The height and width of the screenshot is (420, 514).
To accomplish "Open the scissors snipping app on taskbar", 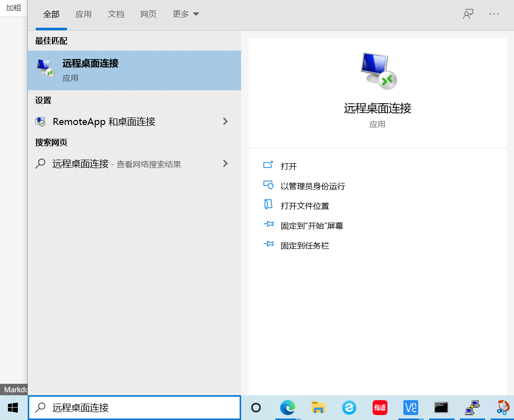I will 503,408.
